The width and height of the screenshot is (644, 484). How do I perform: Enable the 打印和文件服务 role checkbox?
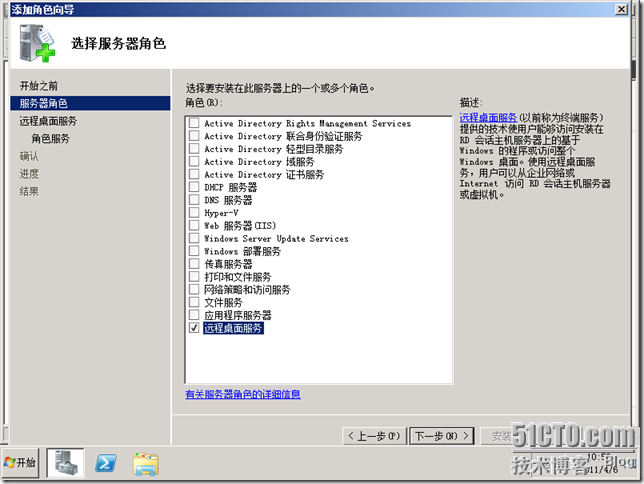point(194,276)
